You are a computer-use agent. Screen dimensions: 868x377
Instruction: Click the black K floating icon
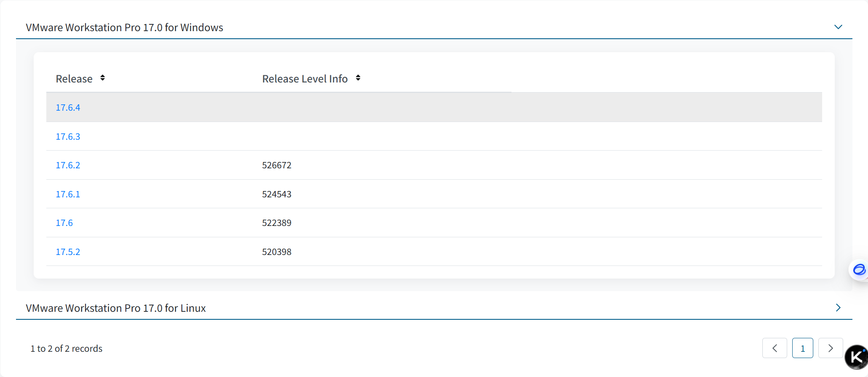[856, 357]
